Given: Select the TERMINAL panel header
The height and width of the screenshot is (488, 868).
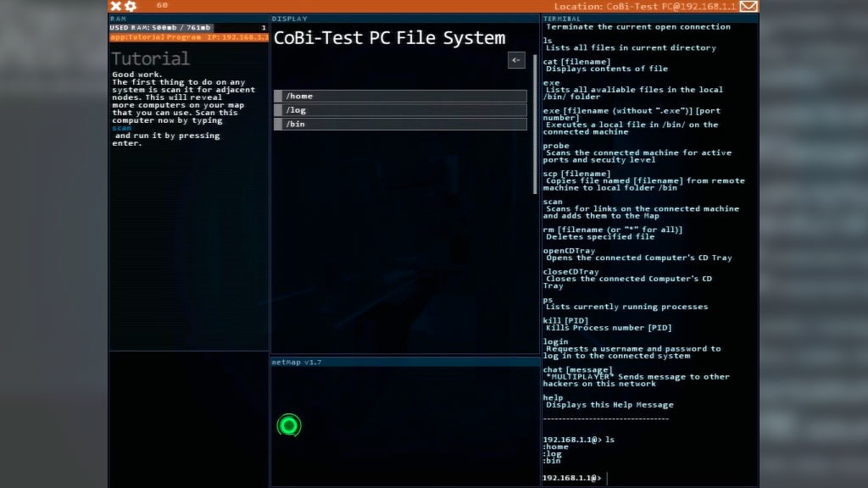Looking at the screenshot, I should pyautogui.click(x=562, y=18).
